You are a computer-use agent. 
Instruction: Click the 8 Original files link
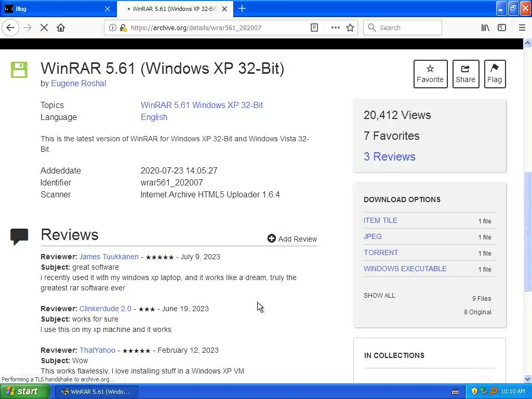(x=477, y=312)
